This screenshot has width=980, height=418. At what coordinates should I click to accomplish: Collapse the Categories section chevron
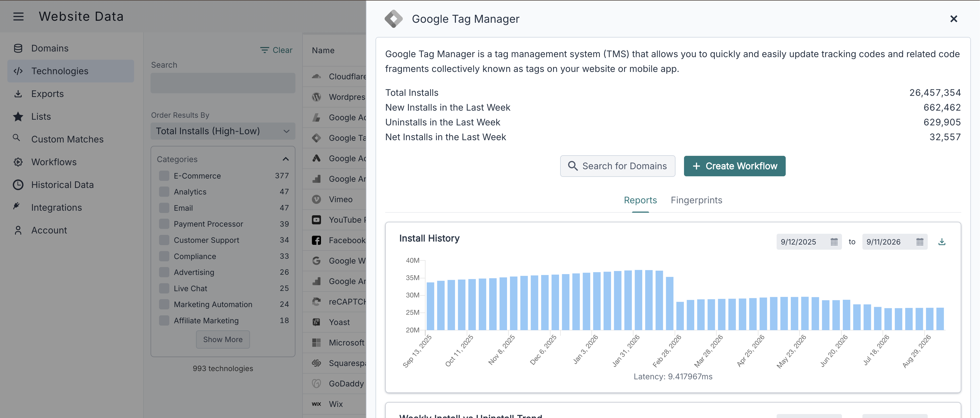pyautogui.click(x=286, y=159)
